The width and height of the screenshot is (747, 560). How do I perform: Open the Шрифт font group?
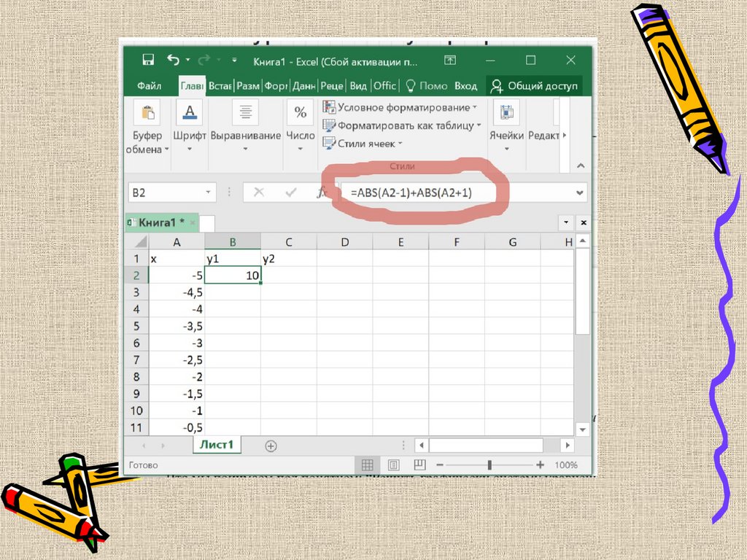189,127
